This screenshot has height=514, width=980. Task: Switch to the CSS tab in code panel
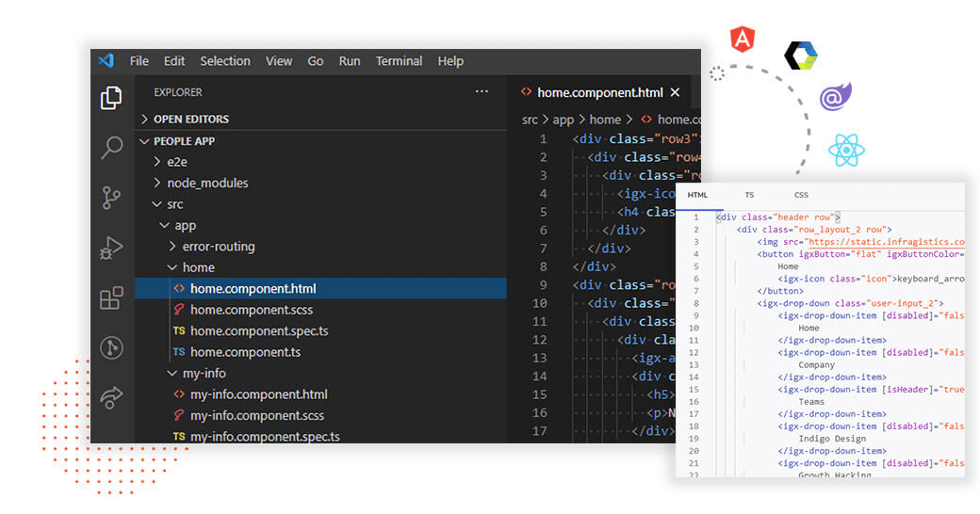[801, 195]
